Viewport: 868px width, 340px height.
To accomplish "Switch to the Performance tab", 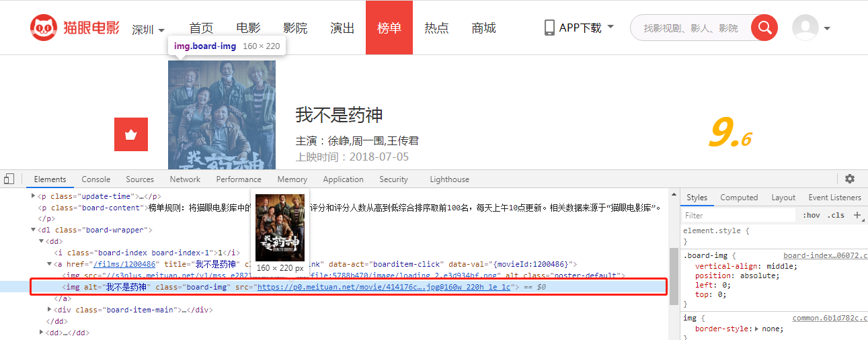I will tap(239, 179).
